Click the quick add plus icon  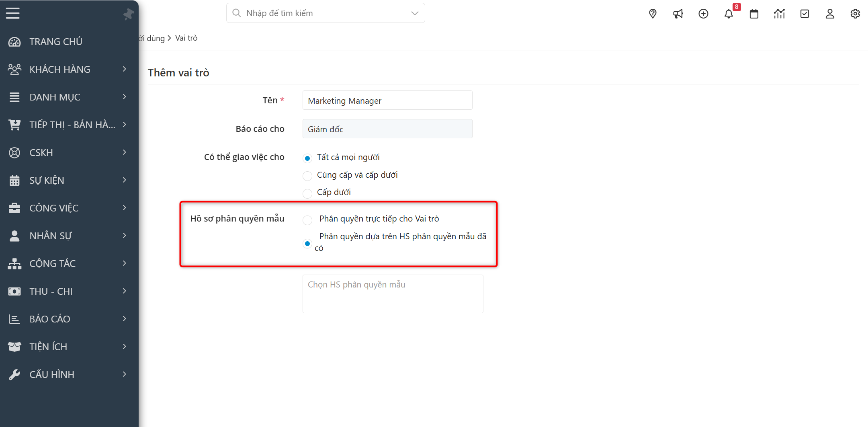click(x=703, y=14)
